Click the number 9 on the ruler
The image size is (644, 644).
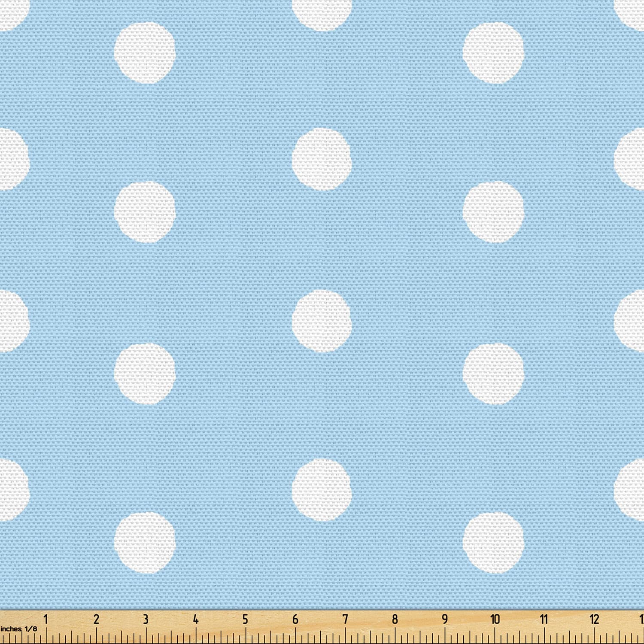click(445, 619)
